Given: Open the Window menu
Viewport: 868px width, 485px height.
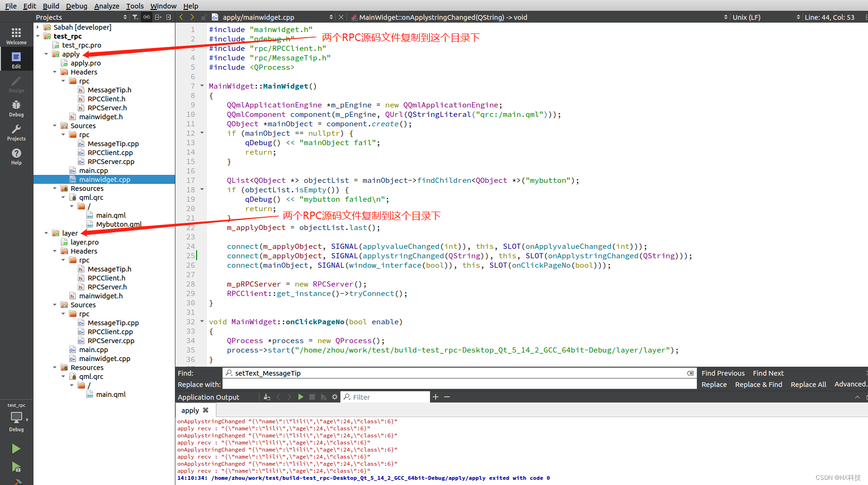Looking at the screenshot, I should (163, 6).
